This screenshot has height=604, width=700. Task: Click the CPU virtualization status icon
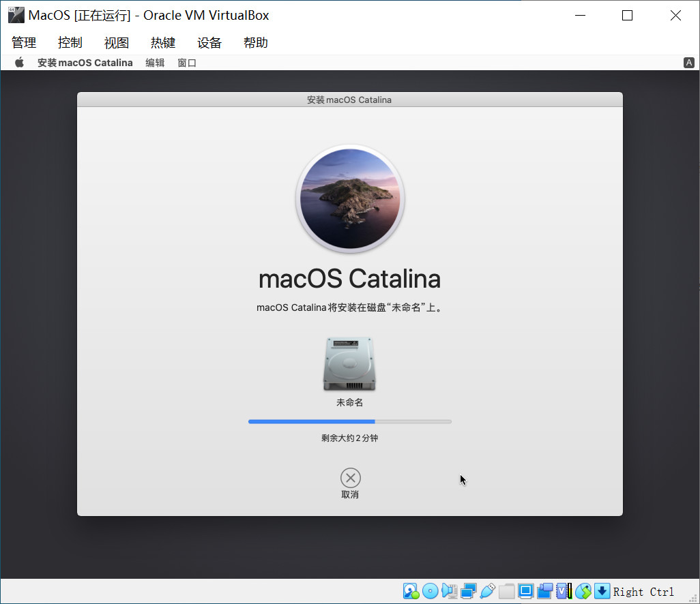[564, 591]
